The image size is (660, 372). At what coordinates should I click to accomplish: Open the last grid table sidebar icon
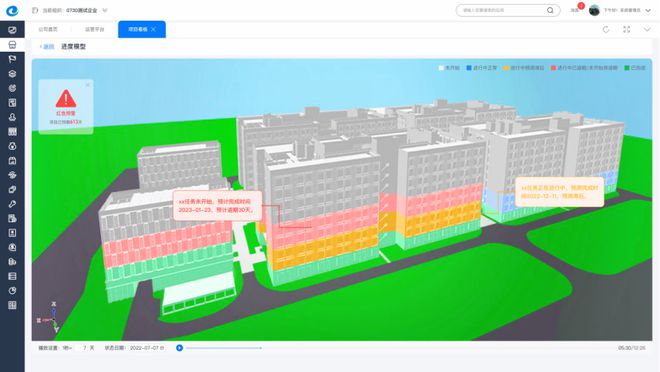12,305
